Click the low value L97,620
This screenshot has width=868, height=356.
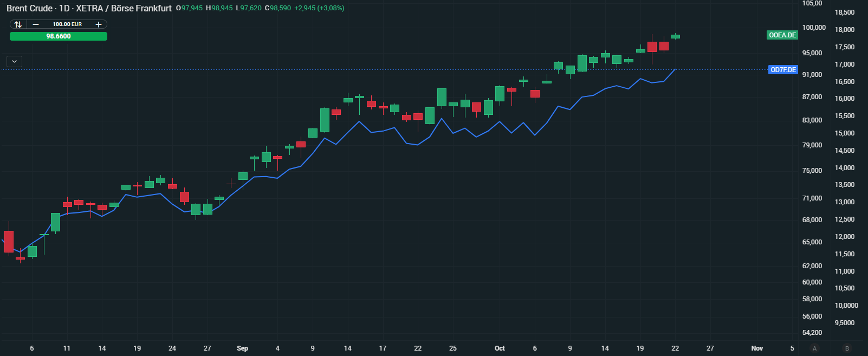coord(249,8)
